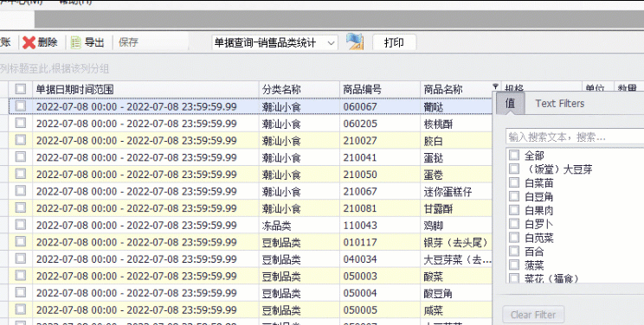Click the 商品名称 column header
Viewport: 644px width, 325px height.
coord(456,89)
